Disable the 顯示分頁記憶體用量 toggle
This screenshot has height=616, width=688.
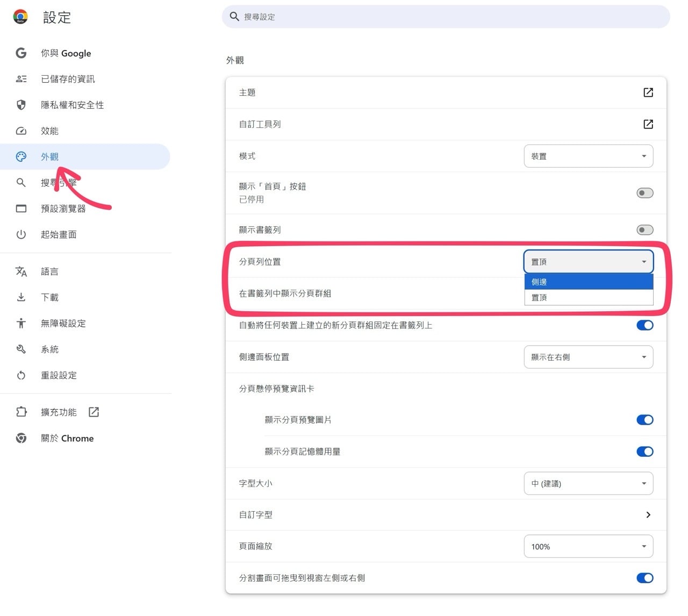click(x=644, y=452)
